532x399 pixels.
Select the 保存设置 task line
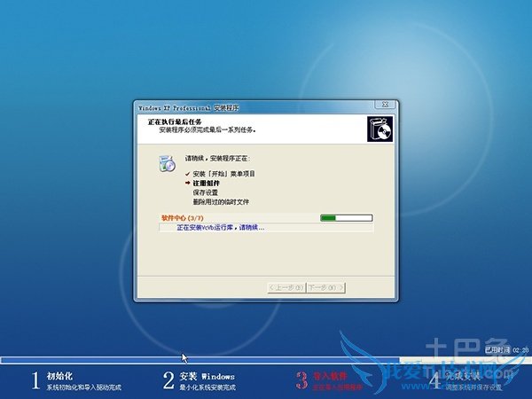206,192
